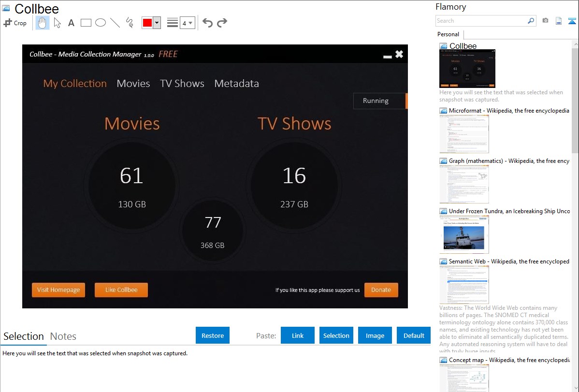The height and width of the screenshot is (392, 579).
Task: Pick the ellipse shape tool
Action: click(x=101, y=23)
